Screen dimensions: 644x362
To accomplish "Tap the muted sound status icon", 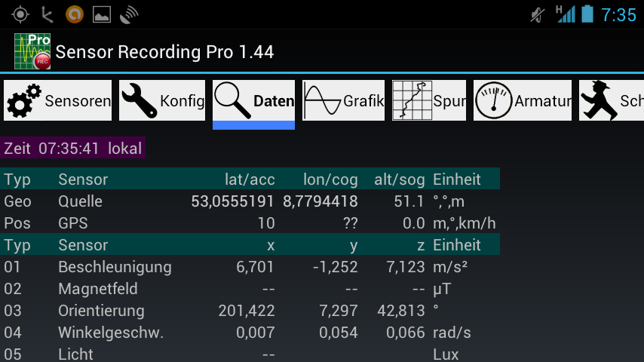I will [x=537, y=15].
